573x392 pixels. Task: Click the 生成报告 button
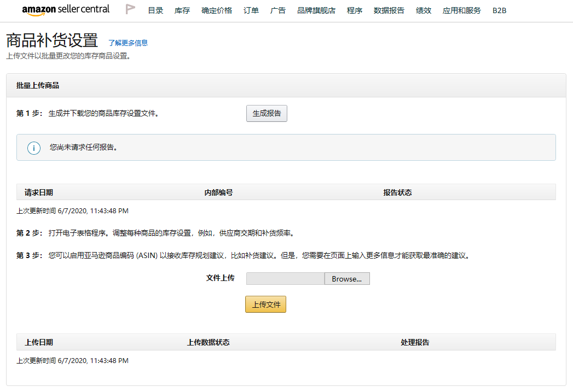267,113
